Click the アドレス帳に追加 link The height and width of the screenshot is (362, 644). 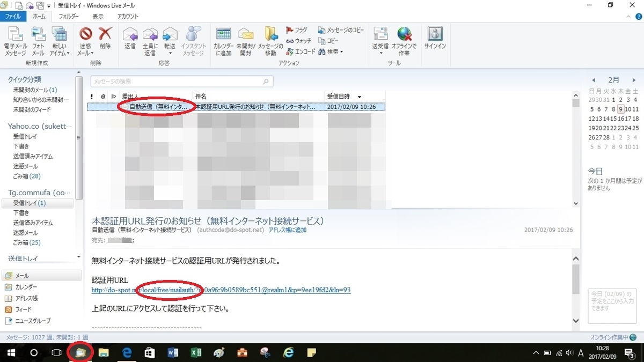[x=288, y=230]
